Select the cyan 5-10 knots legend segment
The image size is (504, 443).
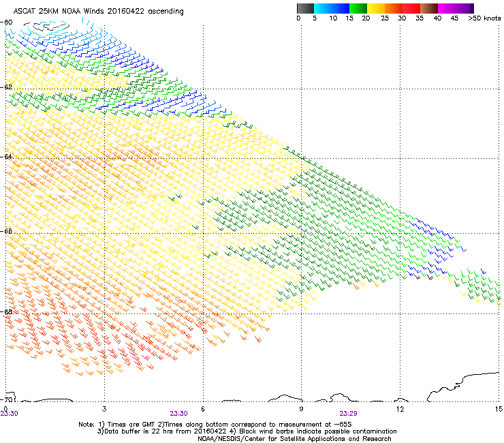tap(322, 8)
